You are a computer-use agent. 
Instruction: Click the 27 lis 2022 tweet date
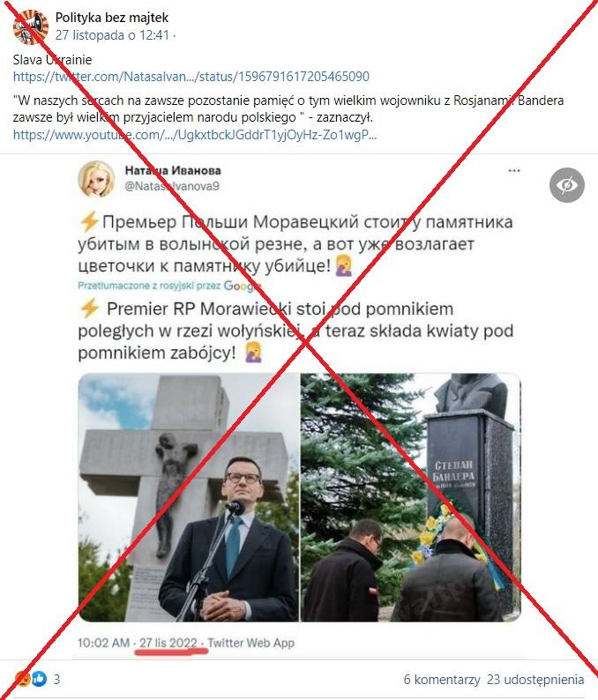pos(168,643)
